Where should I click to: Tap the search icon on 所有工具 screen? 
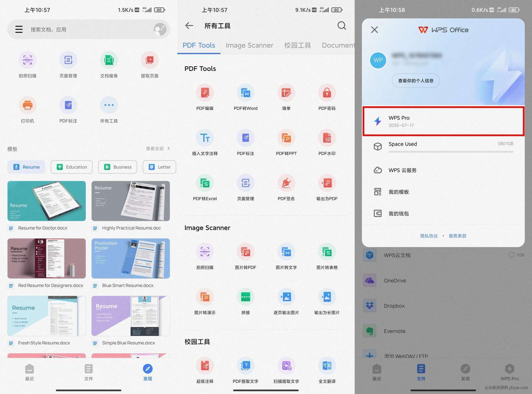click(342, 26)
